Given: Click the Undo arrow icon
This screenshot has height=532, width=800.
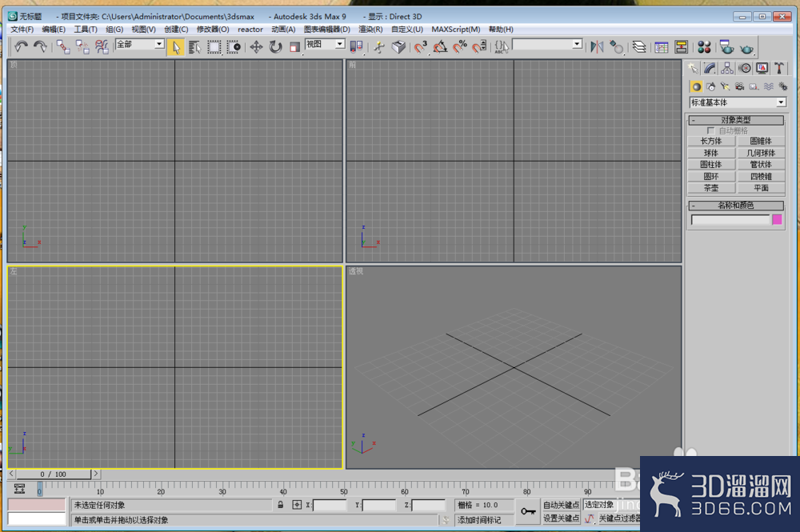Looking at the screenshot, I should pos(21,47).
